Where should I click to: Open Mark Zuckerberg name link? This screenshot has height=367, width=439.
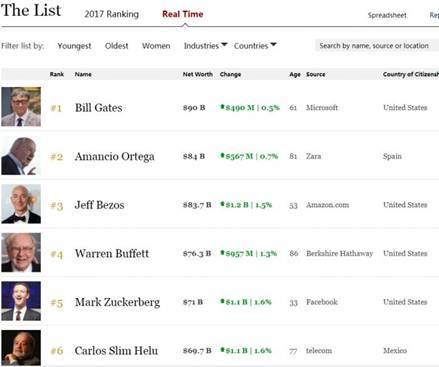(x=117, y=302)
